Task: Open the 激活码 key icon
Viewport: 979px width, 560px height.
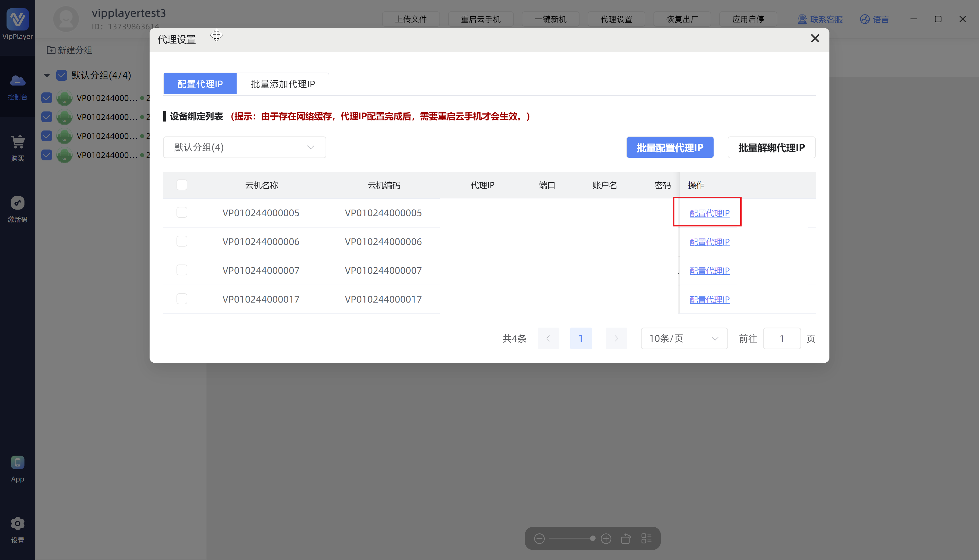Action: (17, 203)
